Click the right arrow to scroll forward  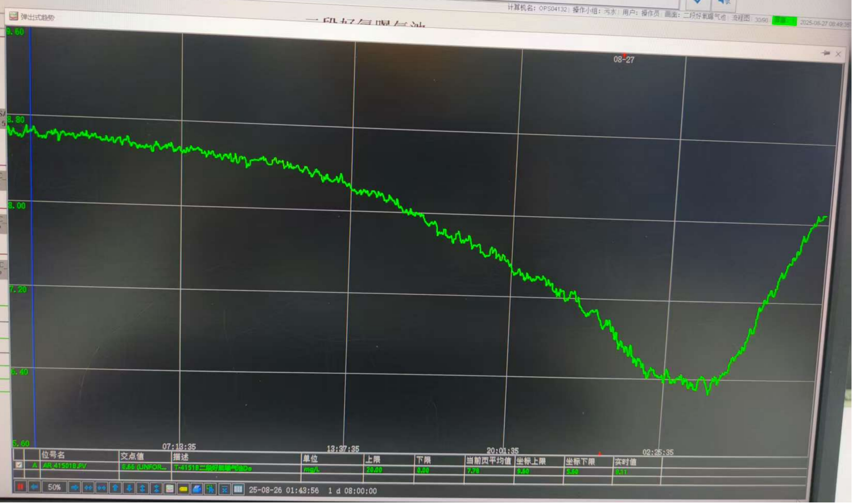point(74,488)
